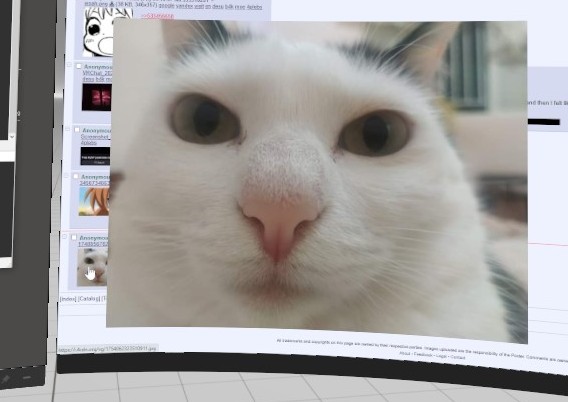The image size is (568, 402).
Task: Tick the checkbox on the cat-thumbnail post
Action: [74, 238]
